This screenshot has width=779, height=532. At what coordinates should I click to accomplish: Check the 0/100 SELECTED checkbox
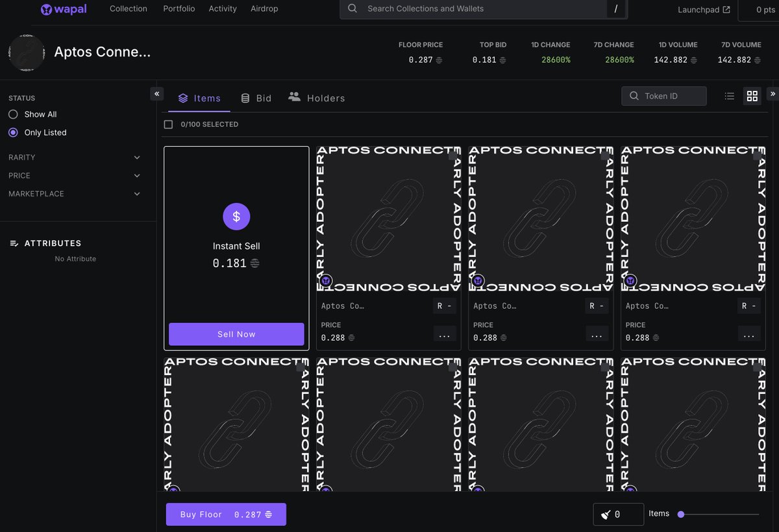tap(168, 124)
